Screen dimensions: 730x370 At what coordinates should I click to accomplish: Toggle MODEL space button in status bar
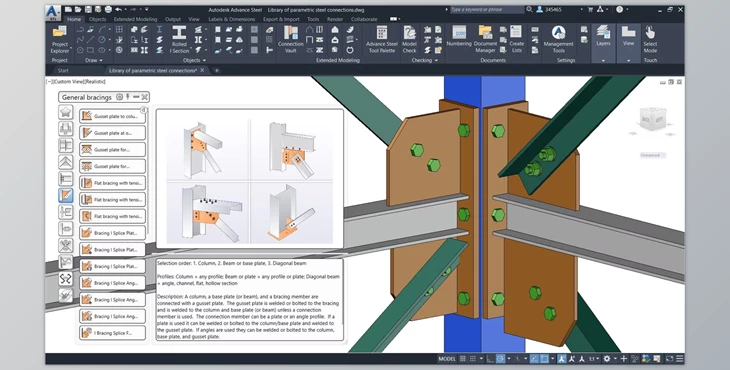447,359
